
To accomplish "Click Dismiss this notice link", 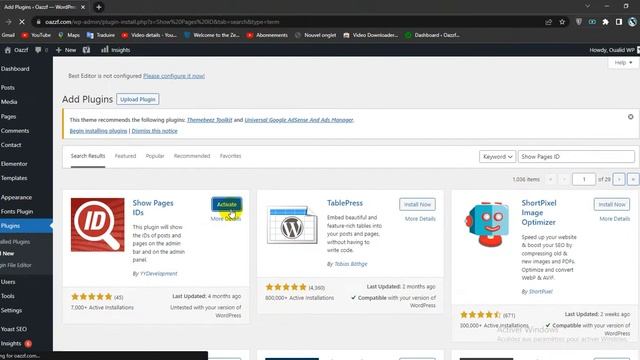I will point(154,131).
